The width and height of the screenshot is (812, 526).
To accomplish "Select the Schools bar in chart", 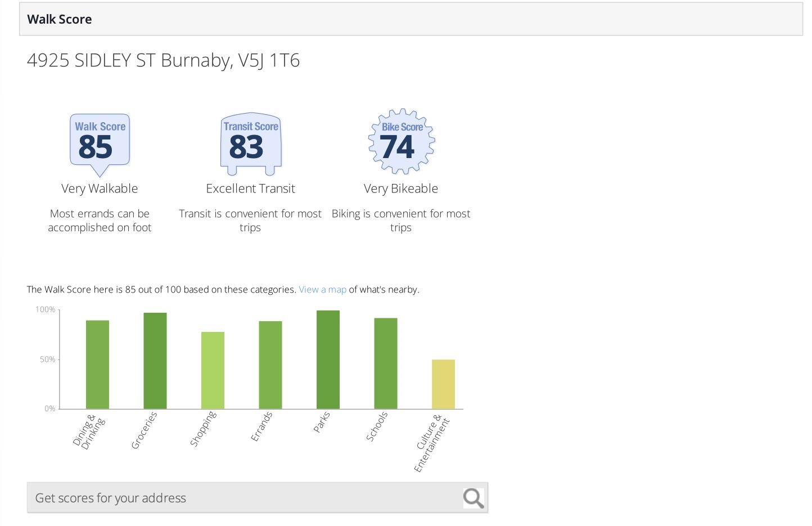I will click(x=386, y=363).
